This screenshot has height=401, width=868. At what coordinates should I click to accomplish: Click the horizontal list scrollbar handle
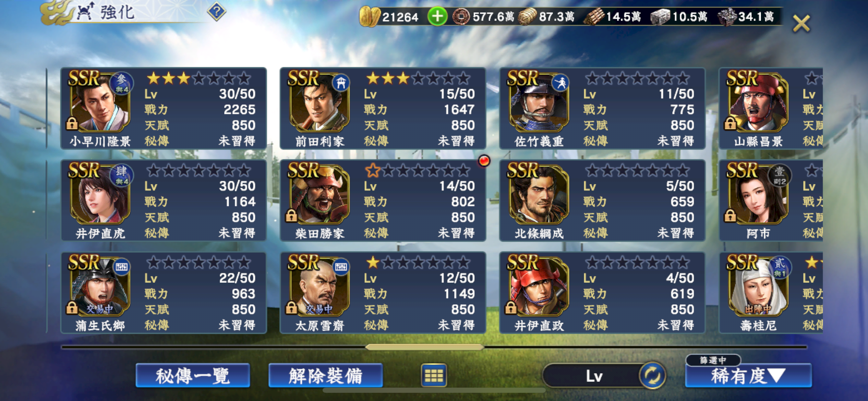click(x=425, y=347)
